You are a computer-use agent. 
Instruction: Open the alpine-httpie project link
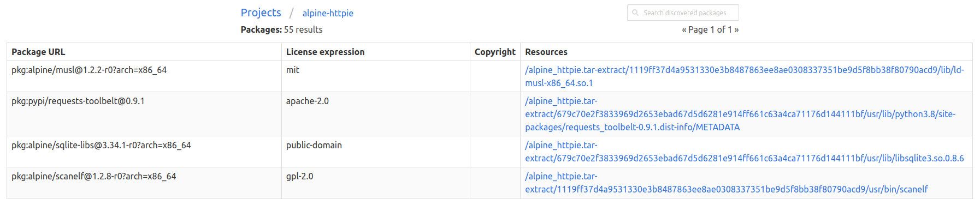pos(328,13)
